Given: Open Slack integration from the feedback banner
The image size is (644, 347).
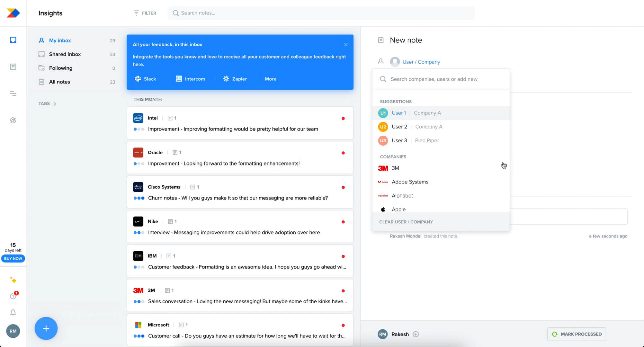Looking at the screenshot, I should [x=145, y=79].
